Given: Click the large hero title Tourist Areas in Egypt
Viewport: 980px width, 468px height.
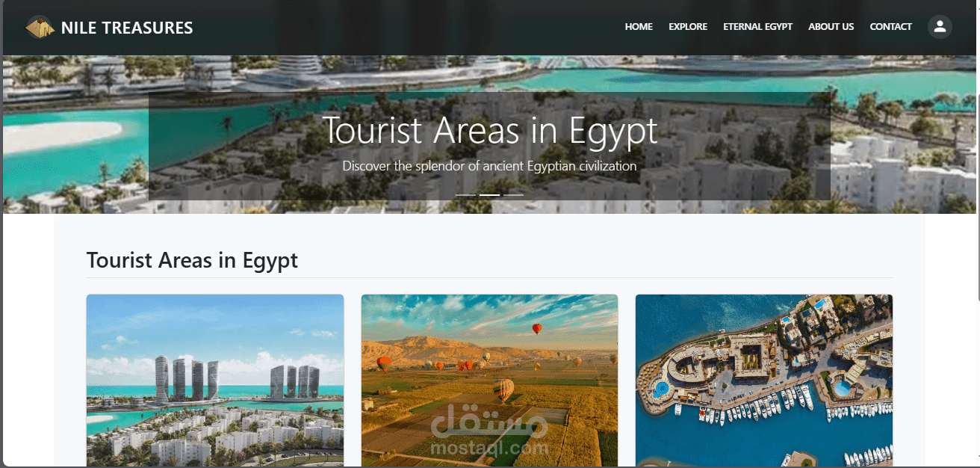Looking at the screenshot, I should pyautogui.click(x=490, y=130).
